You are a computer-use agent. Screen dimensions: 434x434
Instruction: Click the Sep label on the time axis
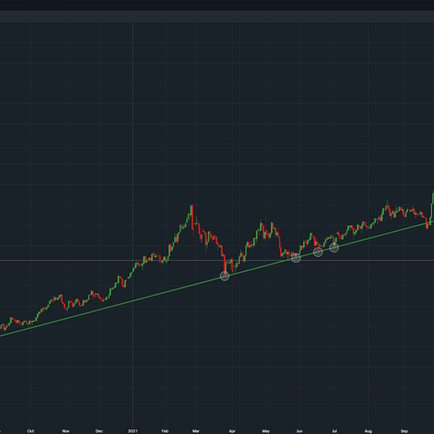[404, 431]
